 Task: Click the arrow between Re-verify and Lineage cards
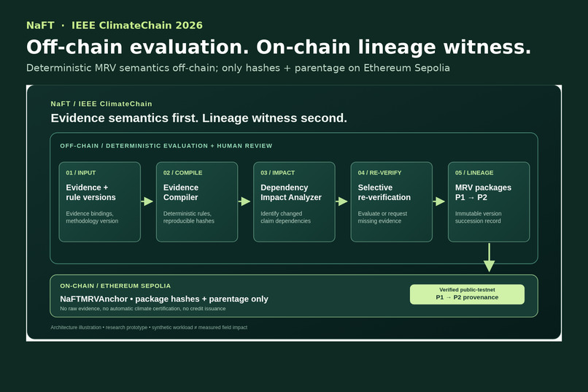(x=438, y=201)
